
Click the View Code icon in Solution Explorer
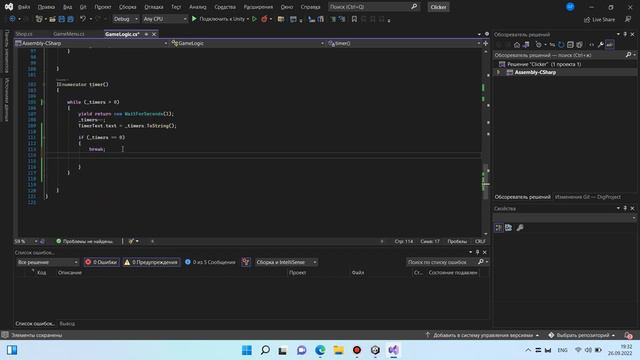pos(591,45)
